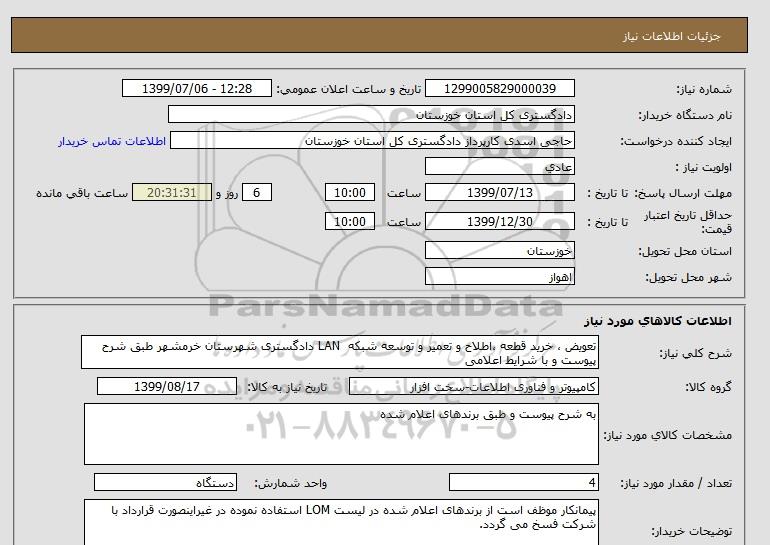Click the نام دستگاه خریدار label

(685, 115)
